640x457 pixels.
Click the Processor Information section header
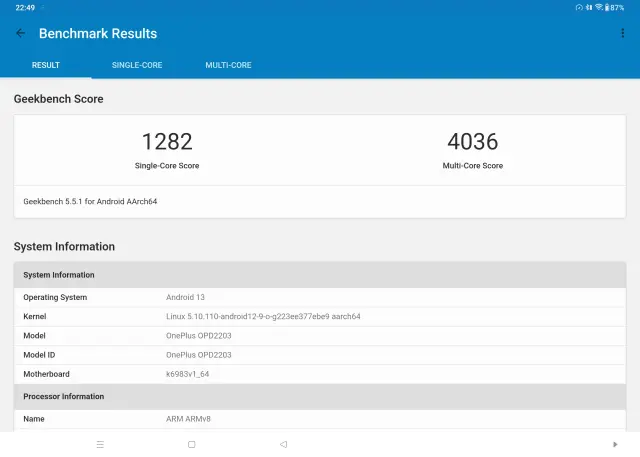(x=319, y=396)
